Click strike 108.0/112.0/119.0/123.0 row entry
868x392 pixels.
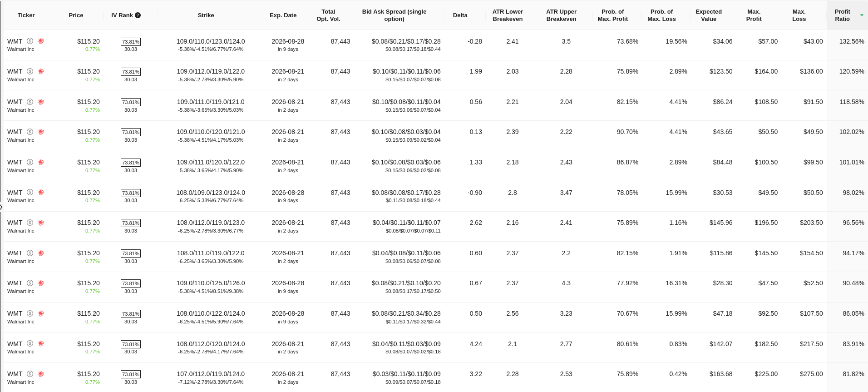coord(211,223)
